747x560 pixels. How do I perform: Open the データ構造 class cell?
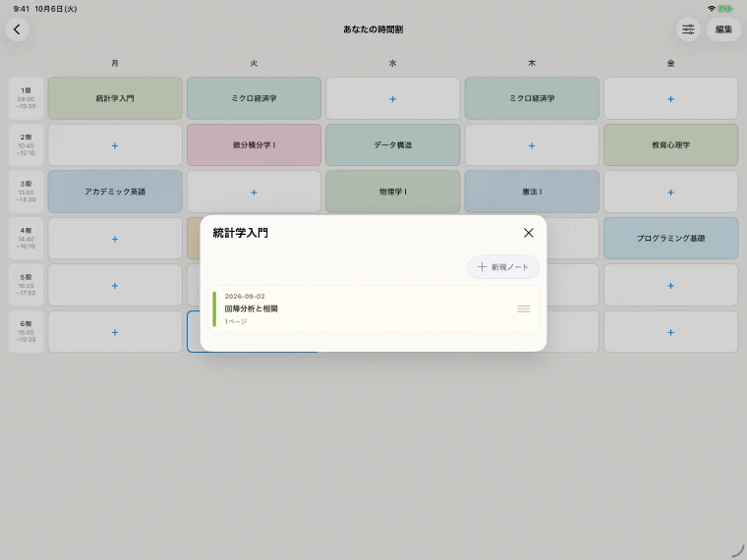pos(392,145)
